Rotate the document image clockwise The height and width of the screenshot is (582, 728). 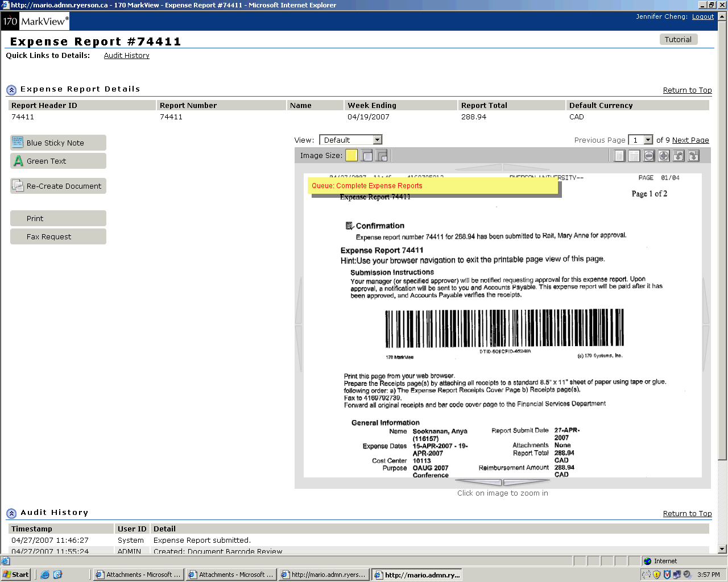click(693, 156)
